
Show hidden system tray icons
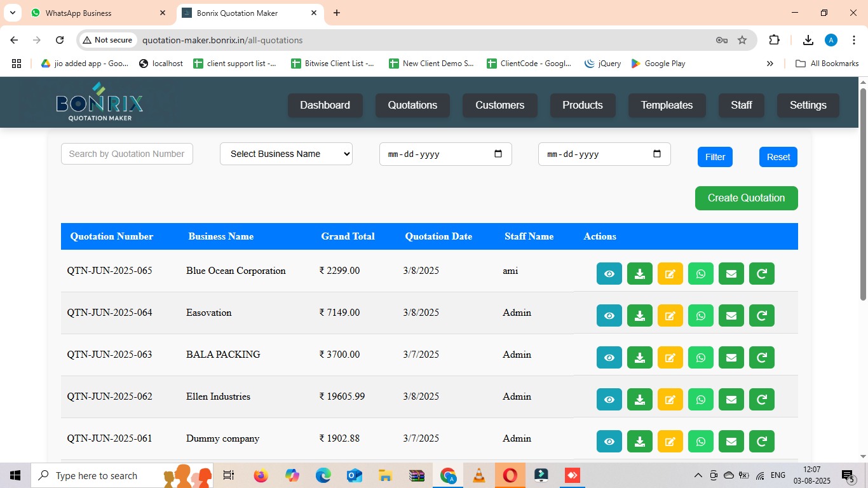pyautogui.click(x=698, y=475)
